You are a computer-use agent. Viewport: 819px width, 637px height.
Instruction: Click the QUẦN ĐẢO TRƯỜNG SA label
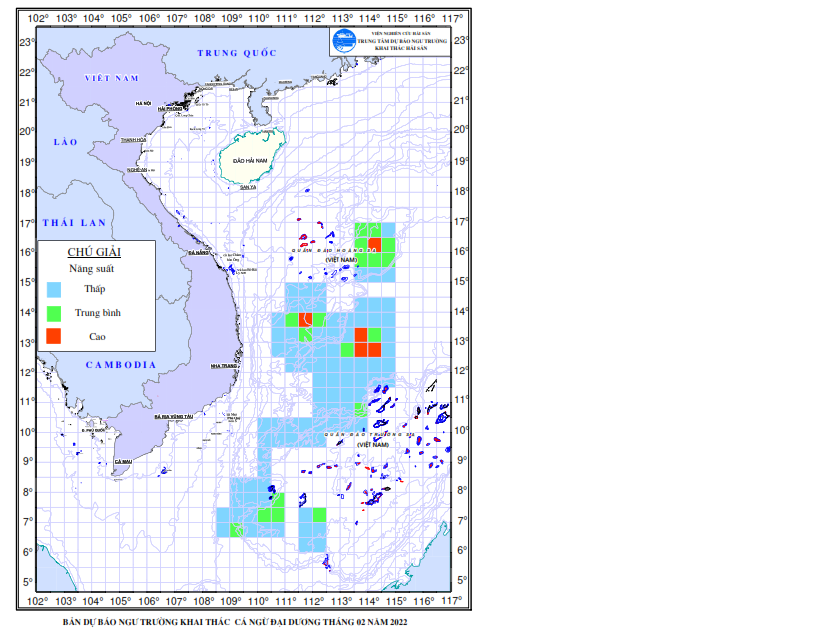369,434
